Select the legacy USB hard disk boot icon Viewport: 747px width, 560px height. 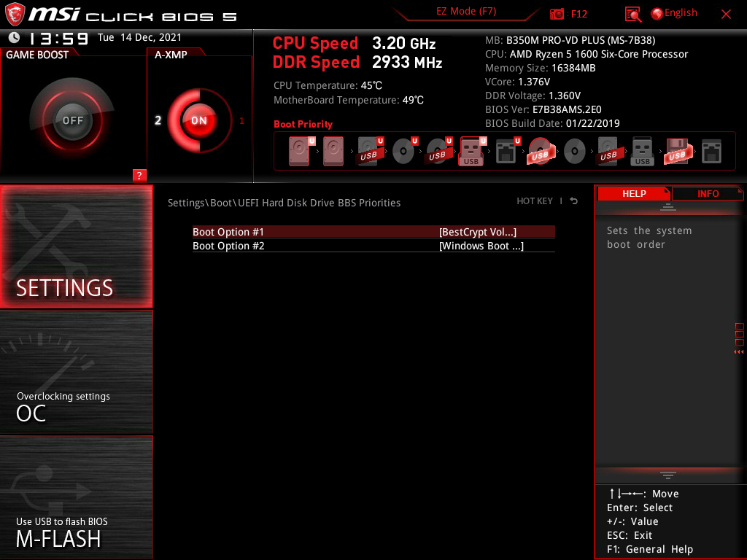(x=609, y=152)
